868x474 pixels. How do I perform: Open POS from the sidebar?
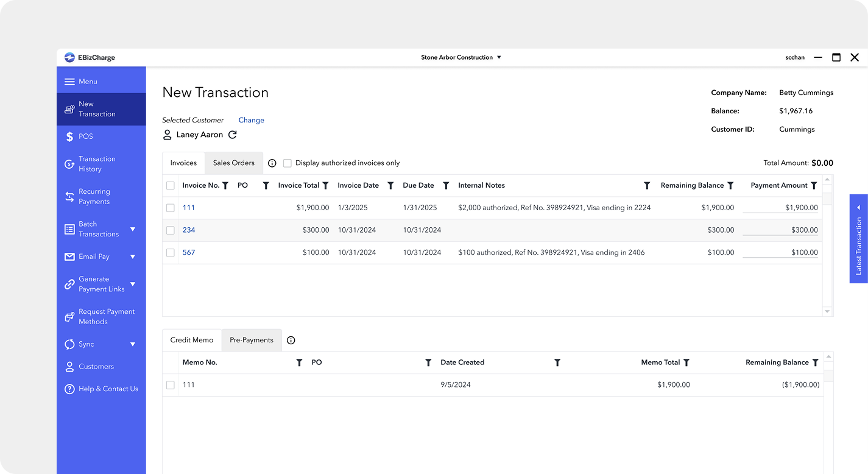click(x=101, y=136)
